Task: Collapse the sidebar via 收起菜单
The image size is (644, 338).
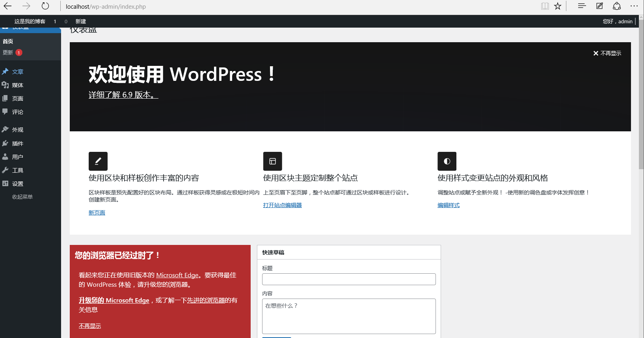Action: click(x=22, y=197)
